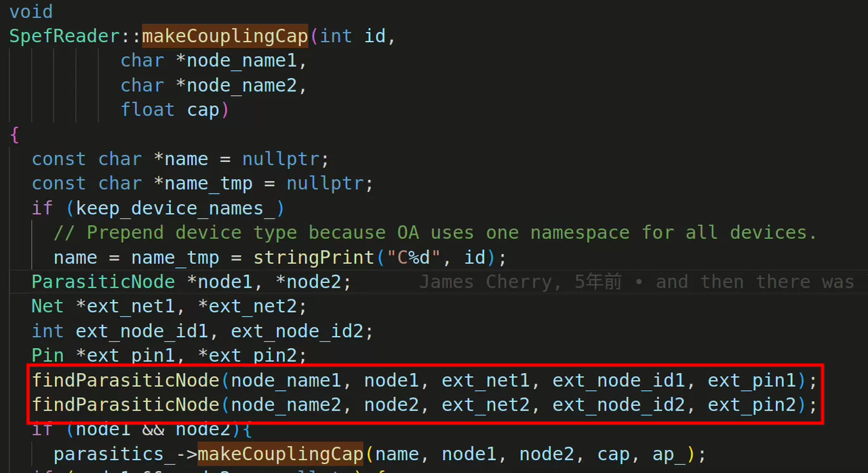Select the ParasiticNode type declaration
The height and width of the screenshot is (473, 868).
pyautogui.click(x=103, y=281)
